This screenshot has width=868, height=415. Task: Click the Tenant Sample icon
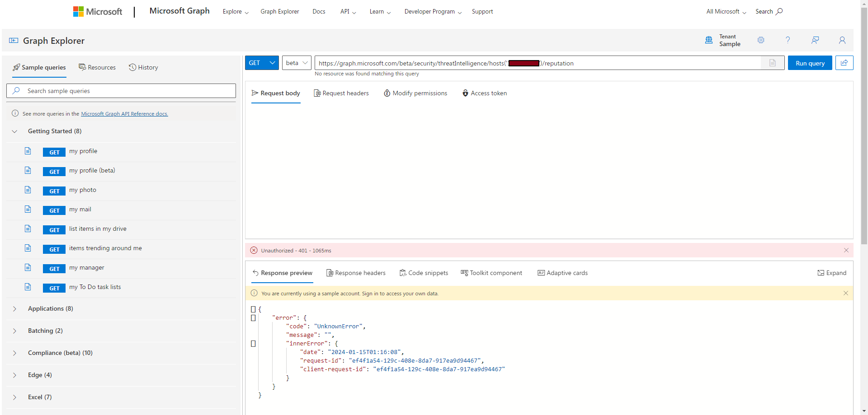coord(708,40)
